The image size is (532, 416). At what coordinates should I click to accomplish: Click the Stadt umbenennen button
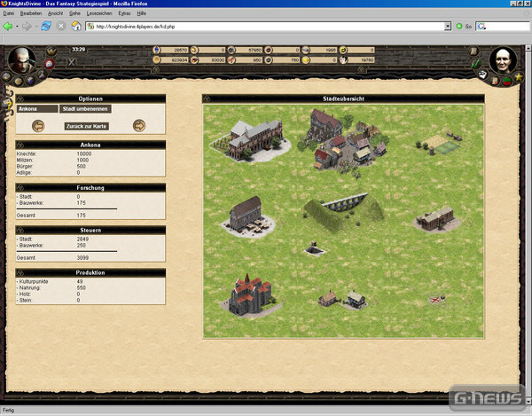pos(85,109)
